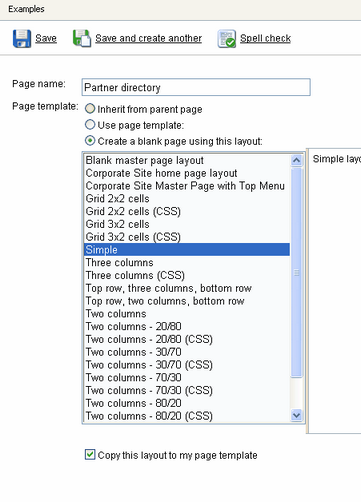Focus the Page name input field
361x502 pixels.
pyautogui.click(x=196, y=87)
